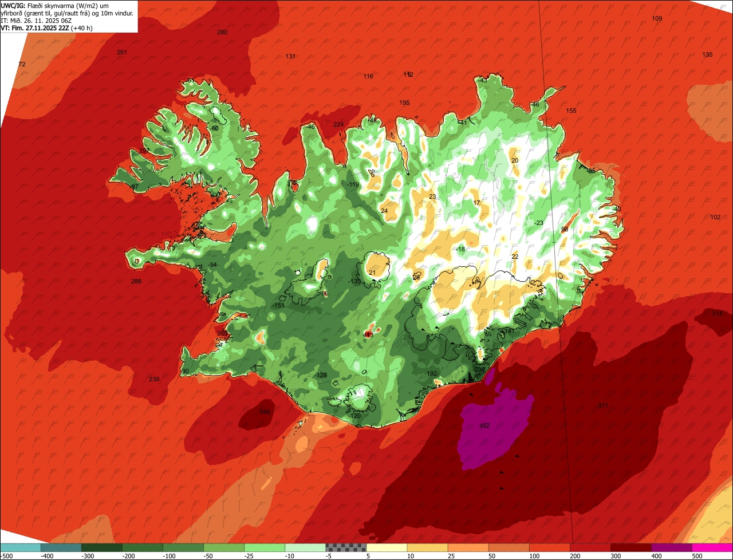
Task: Select the -151 value in west Iceland
Action: (x=278, y=305)
